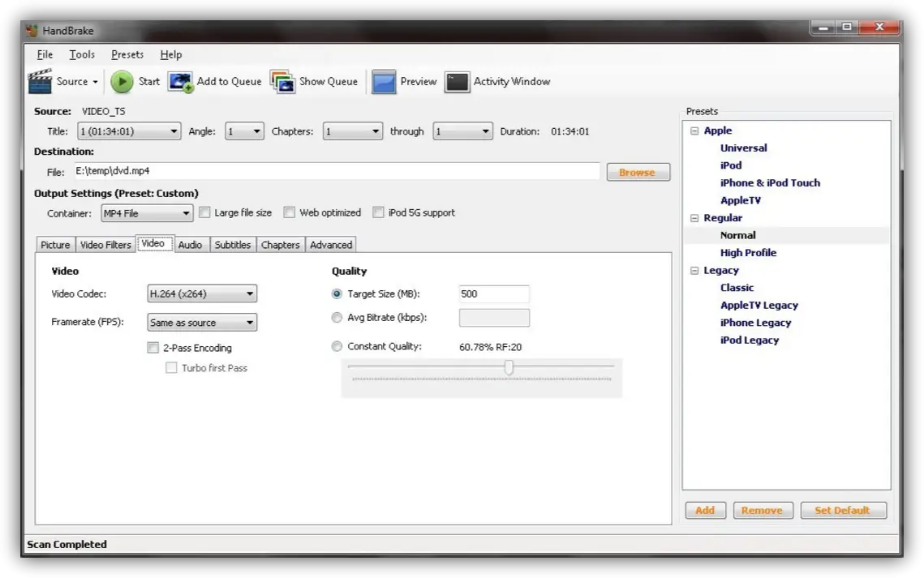This screenshot has width=924, height=578.
Task: Switch to the Advanced tab
Action: click(331, 245)
